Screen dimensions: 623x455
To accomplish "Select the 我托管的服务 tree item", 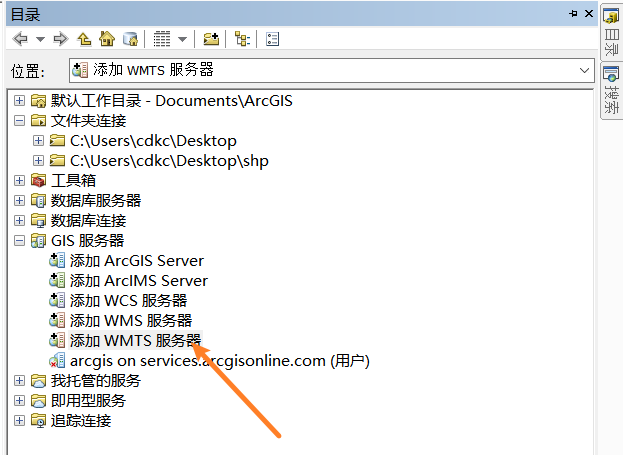I will pyautogui.click(x=96, y=380).
